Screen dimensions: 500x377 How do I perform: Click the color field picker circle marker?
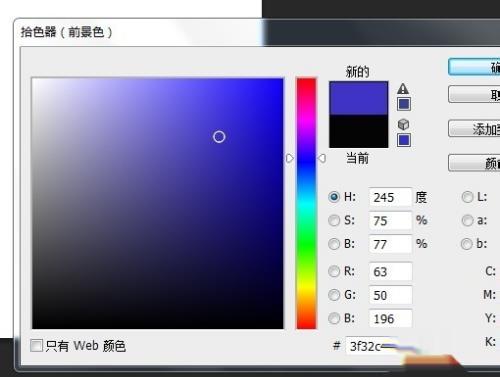(x=219, y=137)
